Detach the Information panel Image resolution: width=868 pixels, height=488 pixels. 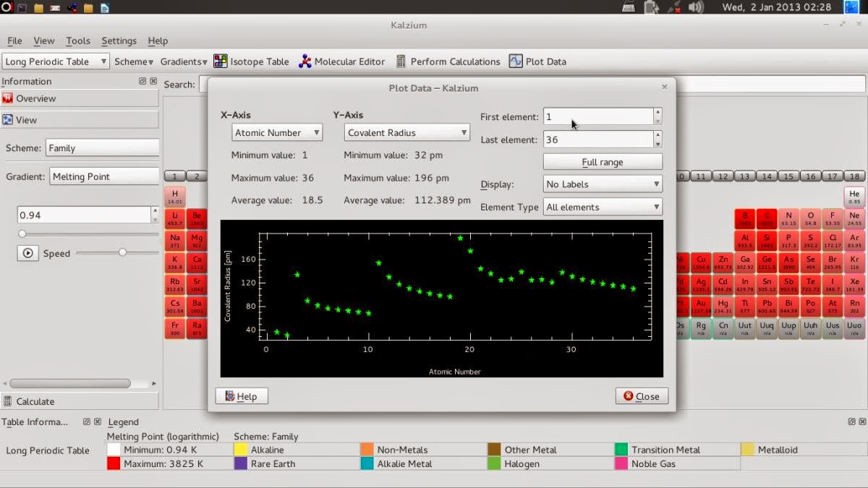[142, 81]
